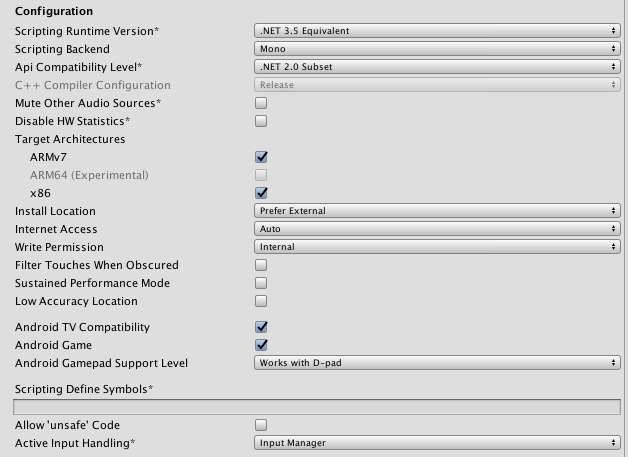Click the Disable HW Statistics* label
628x457 pixels.
pos(72,121)
